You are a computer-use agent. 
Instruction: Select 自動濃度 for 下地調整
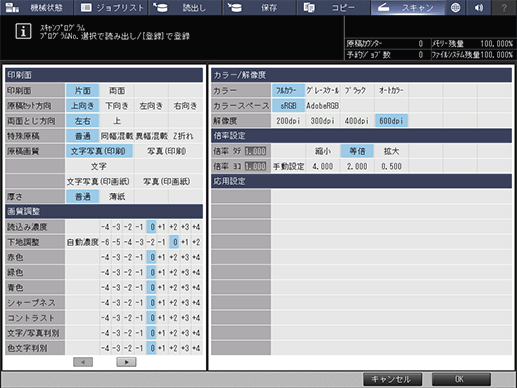coord(82,242)
